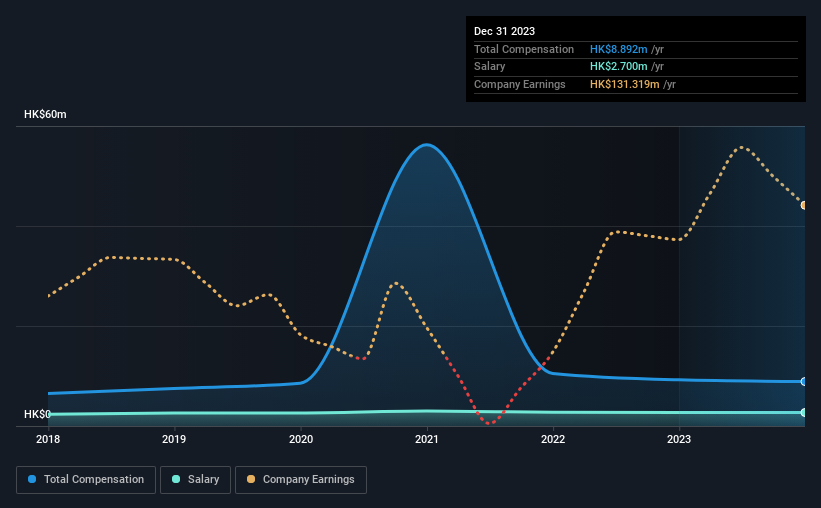This screenshot has height=508, width=821.
Task: Select the 2022 x-axis label
Action: click(553, 439)
